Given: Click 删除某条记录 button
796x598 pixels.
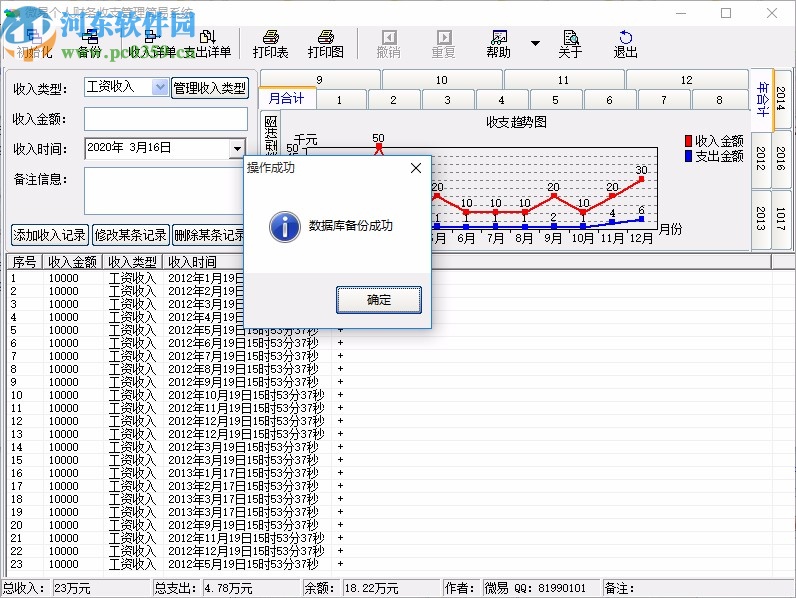Looking at the screenshot, I should [209, 235].
